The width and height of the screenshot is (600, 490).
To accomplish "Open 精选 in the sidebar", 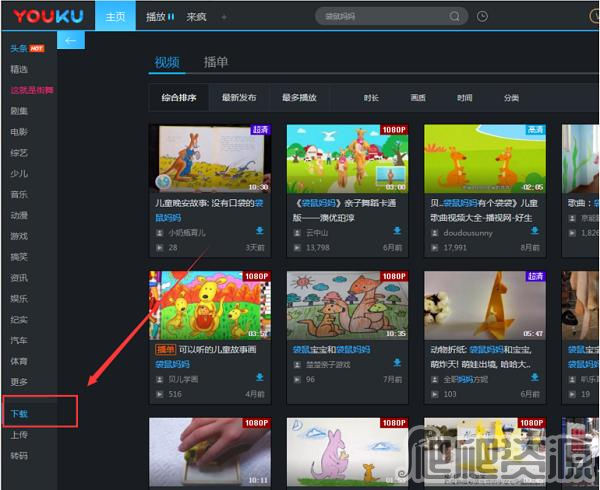I will pos(19,69).
